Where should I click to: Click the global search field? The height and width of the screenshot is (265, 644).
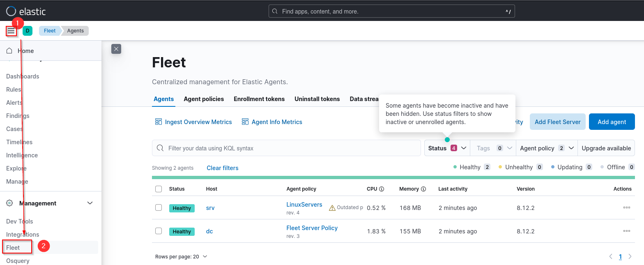[x=391, y=12]
